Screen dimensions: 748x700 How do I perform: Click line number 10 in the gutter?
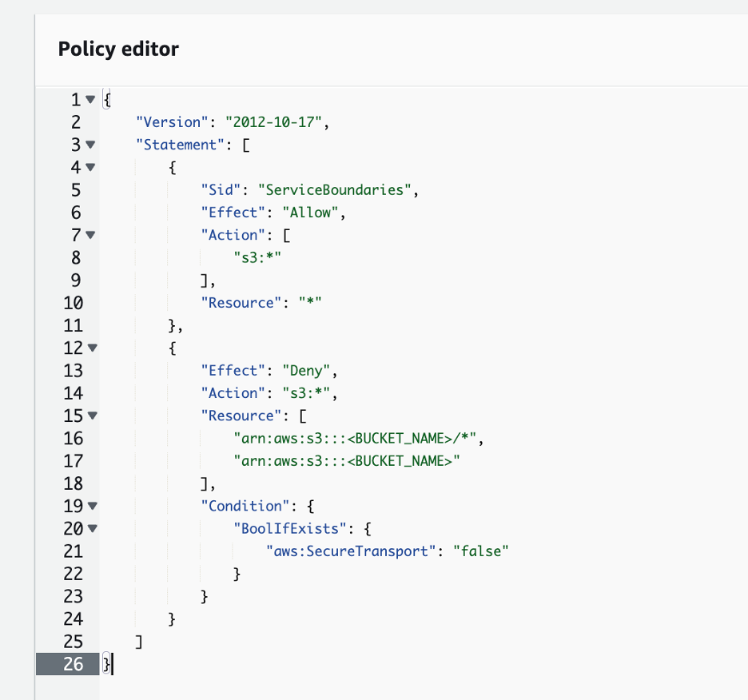(x=73, y=303)
